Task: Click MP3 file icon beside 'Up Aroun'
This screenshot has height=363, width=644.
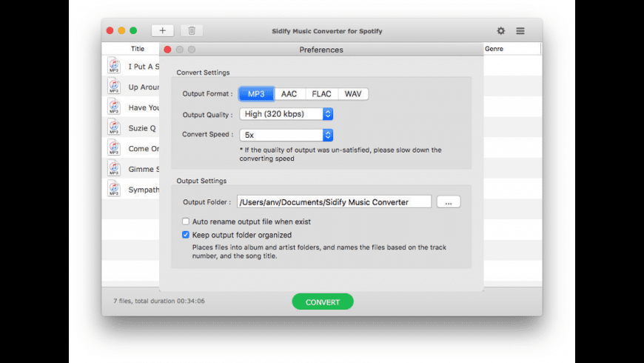Action: point(114,86)
